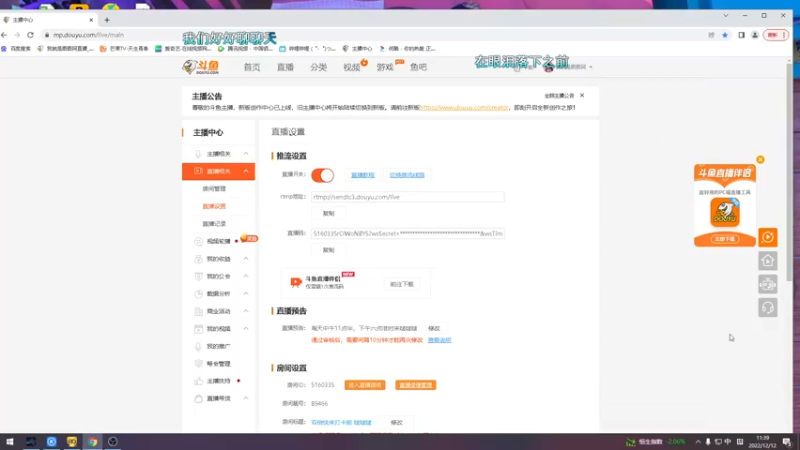Click the gray headset support floating icon
Viewport: 800px width, 450px height.
click(768, 308)
